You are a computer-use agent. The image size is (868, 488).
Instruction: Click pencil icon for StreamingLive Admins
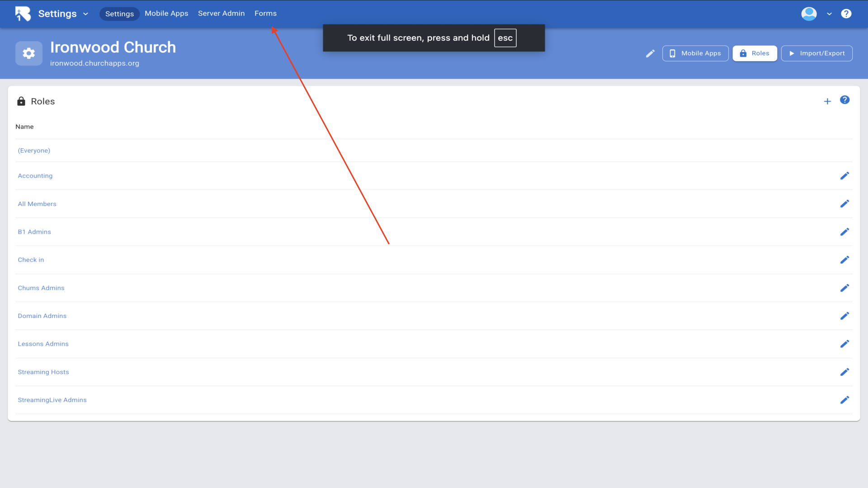tap(844, 400)
